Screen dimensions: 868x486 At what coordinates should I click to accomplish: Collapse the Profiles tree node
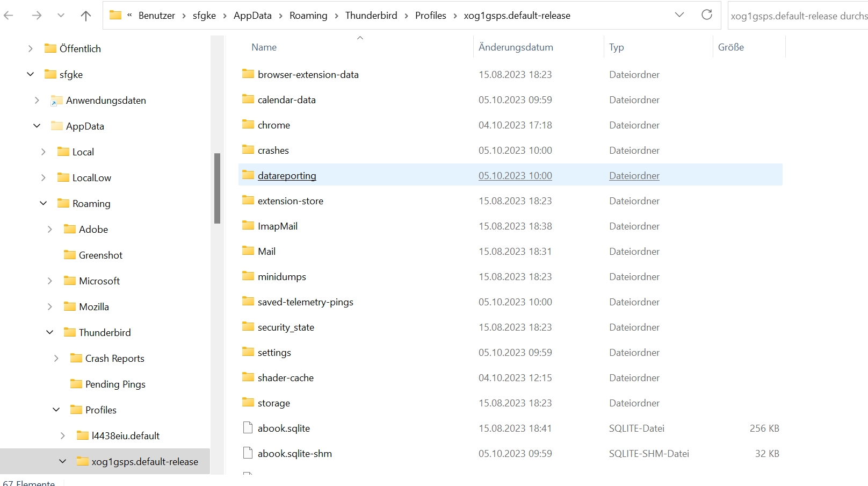[56, 410]
